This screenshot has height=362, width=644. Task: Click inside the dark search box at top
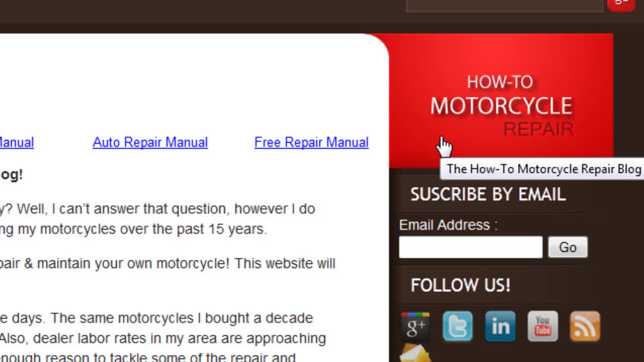click(504, 5)
